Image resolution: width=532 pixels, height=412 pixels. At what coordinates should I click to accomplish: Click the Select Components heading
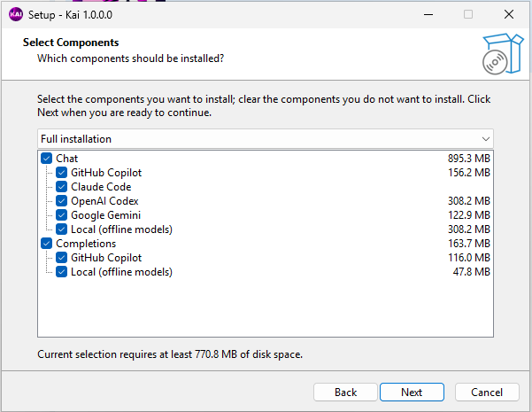(x=71, y=43)
